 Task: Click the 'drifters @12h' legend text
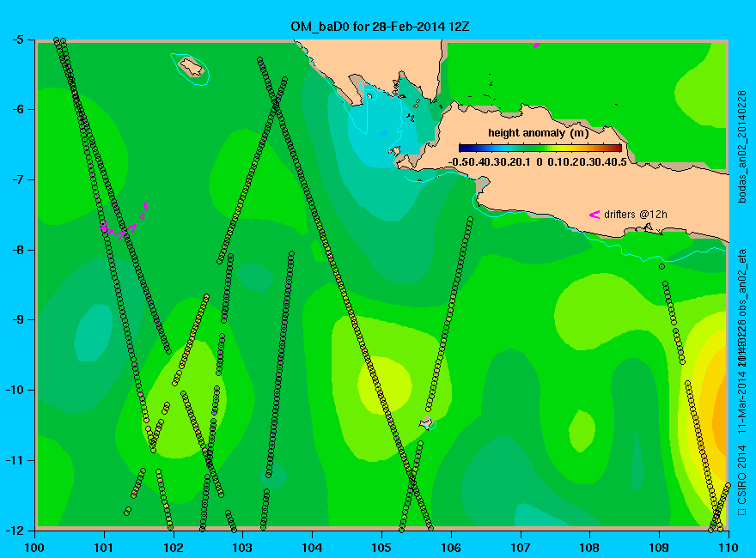[636, 215]
